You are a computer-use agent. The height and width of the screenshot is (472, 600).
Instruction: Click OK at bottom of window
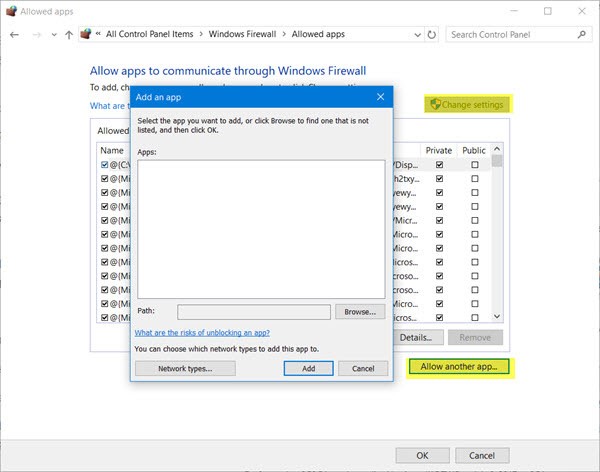pyautogui.click(x=422, y=456)
